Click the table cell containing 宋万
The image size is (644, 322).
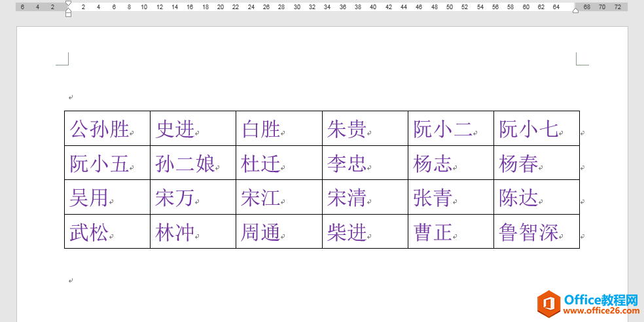(193, 197)
